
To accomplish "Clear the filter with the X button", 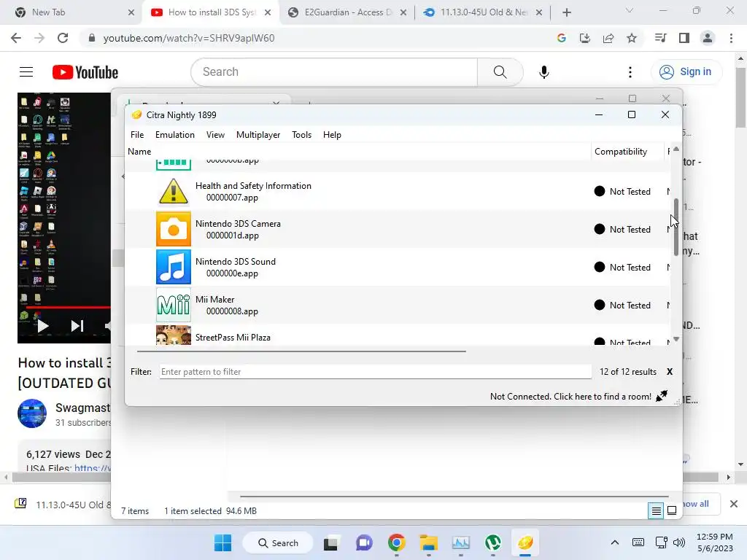I will pyautogui.click(x=670, y=372).
